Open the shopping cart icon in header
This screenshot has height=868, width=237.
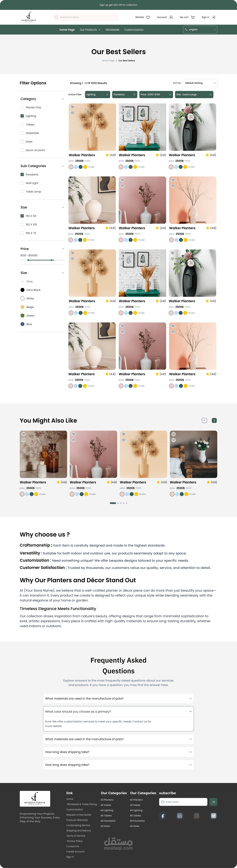pyautogui.click(x=193, y=17)
